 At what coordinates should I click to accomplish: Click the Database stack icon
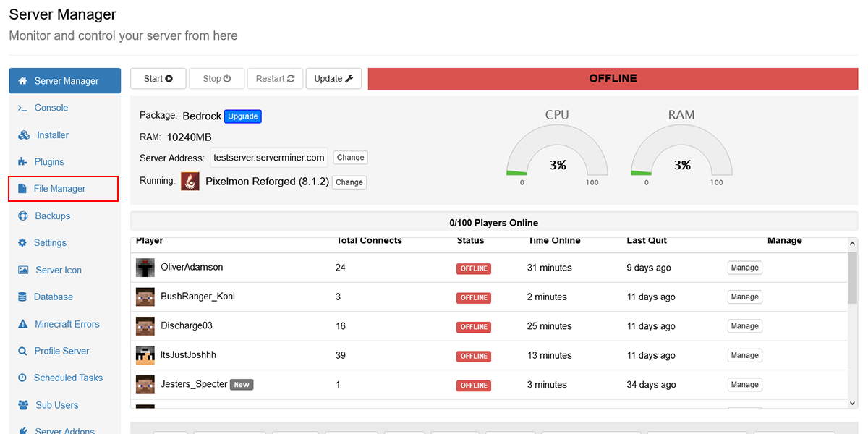[x=22, y=297]
